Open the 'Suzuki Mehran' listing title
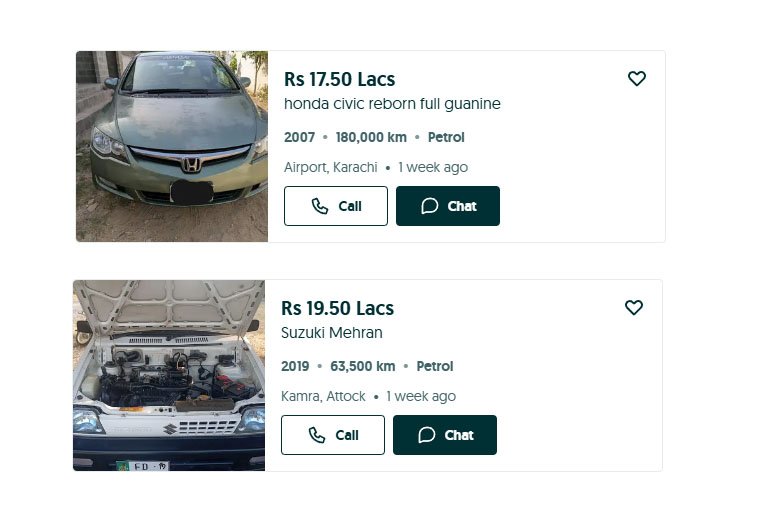This screenshot has height=515, width=778. point(332,333)
